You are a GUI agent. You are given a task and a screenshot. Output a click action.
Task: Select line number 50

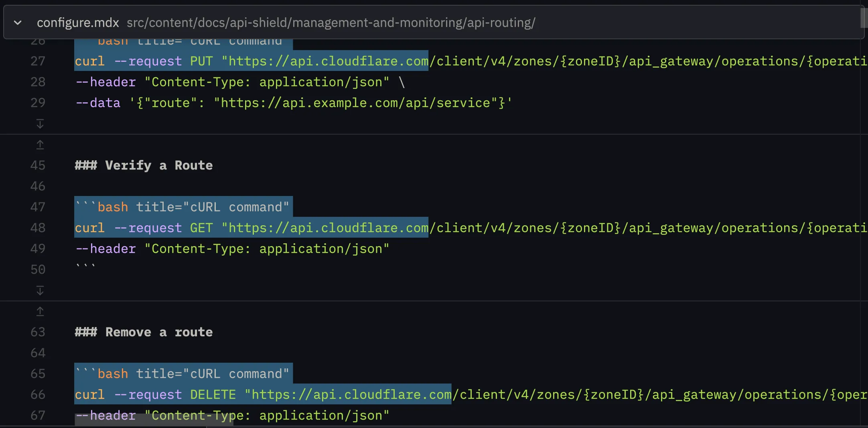pyautogui.click(x=38, y=269)
